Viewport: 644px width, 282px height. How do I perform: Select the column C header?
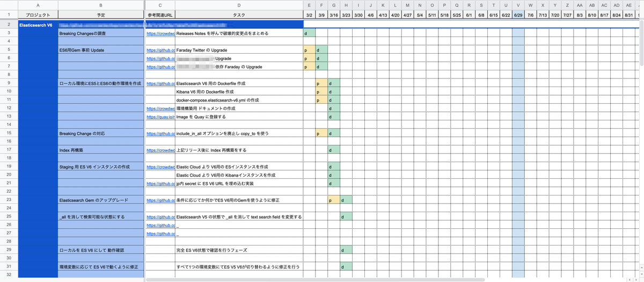pyautogui.click(x=160, y=5)
